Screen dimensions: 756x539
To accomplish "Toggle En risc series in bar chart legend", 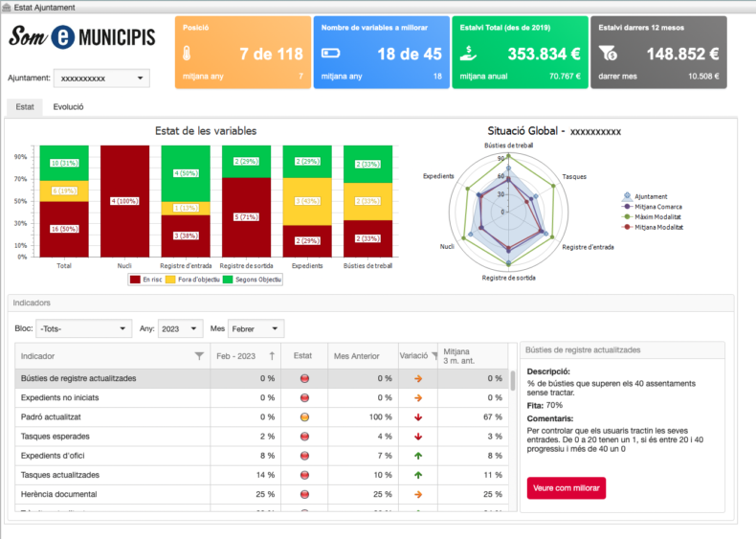I will pos(146,280).
